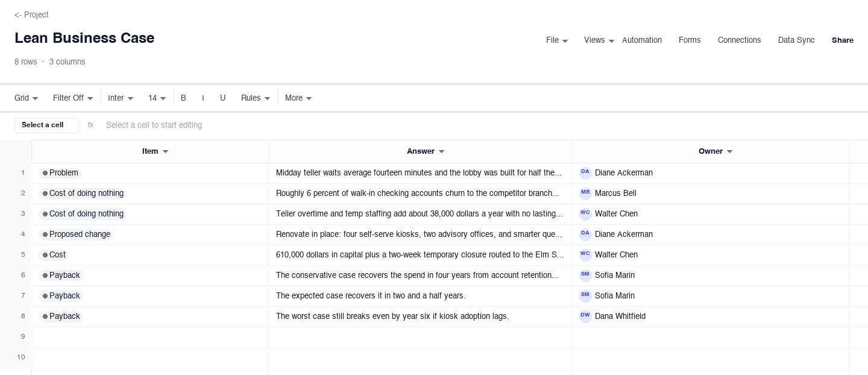
Task: Toggle underline formatting with U
Action: click(222, 98)
